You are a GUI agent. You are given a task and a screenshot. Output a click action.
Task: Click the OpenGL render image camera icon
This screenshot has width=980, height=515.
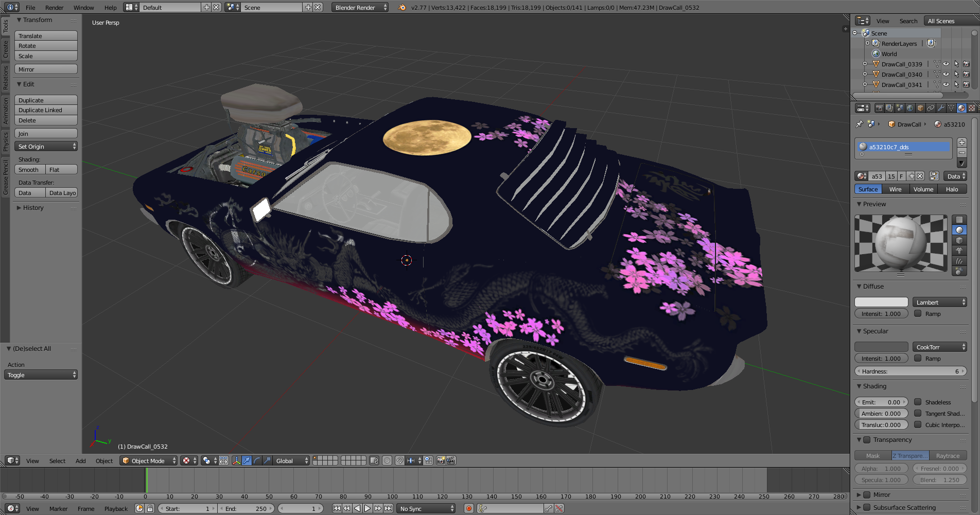pyautogui.click(x=441, y=460)
